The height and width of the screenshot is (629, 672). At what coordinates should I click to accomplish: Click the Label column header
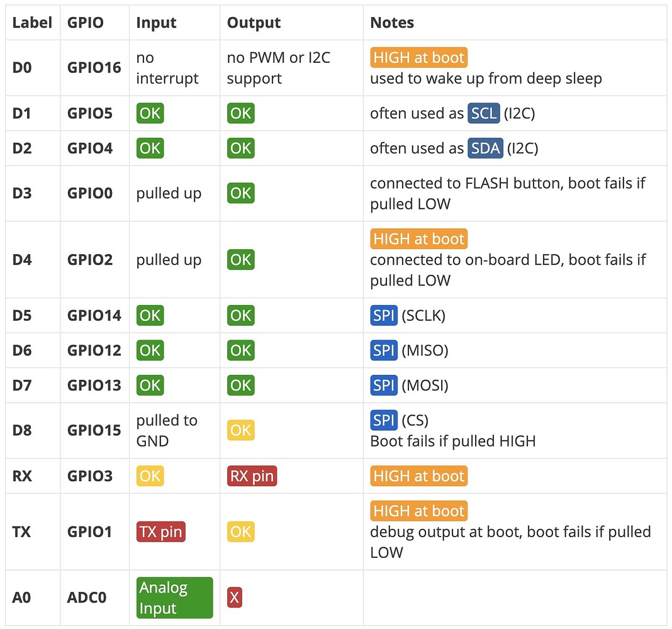point(33,23)
